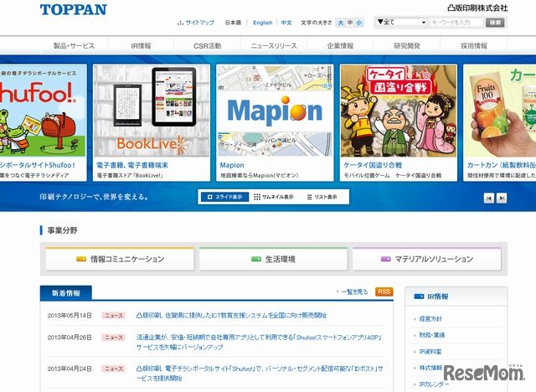Focus the keyword search input field
536x392 pixels.
click(456, 23)
